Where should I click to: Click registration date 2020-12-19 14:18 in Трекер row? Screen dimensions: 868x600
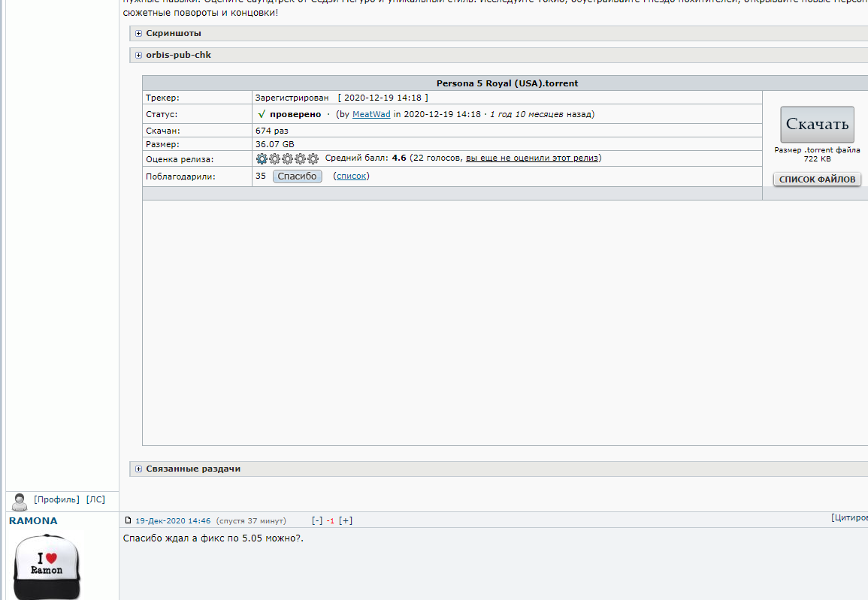(x=383, y=98)
